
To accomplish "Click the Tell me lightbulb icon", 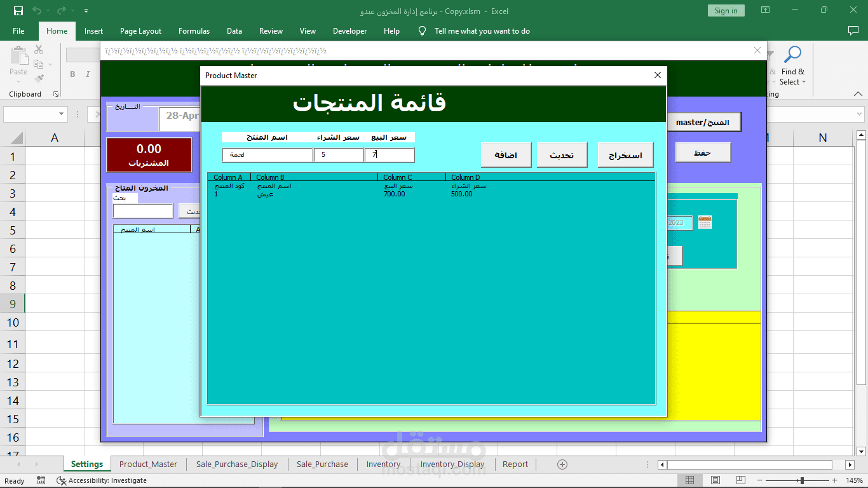I will coord(422,30).
